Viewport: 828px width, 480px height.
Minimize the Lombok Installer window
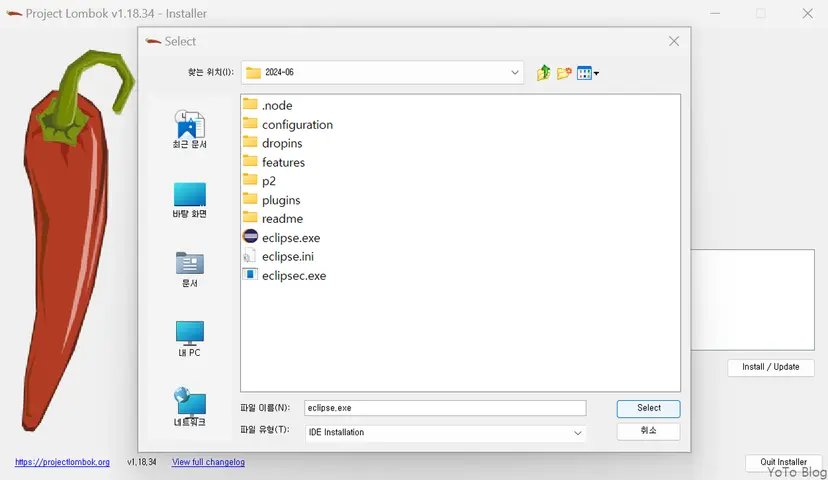(715, 13)
